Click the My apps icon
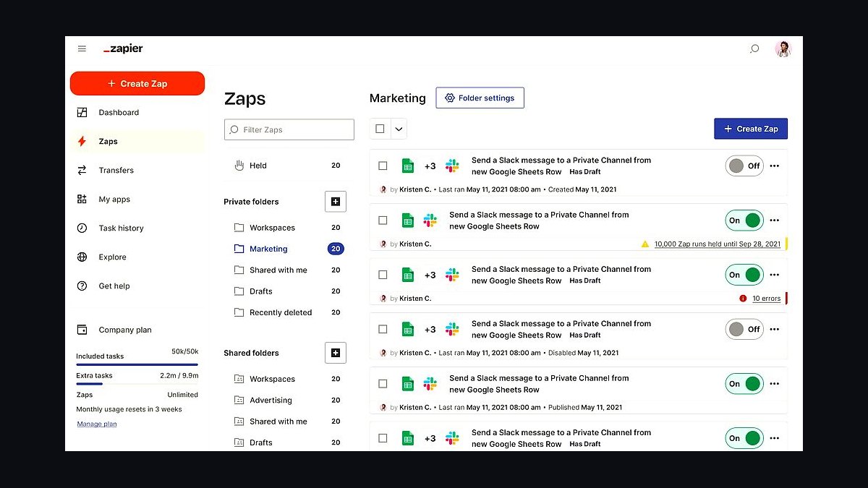The width and height of the screenshot is (868, 488). coord(82,199)
